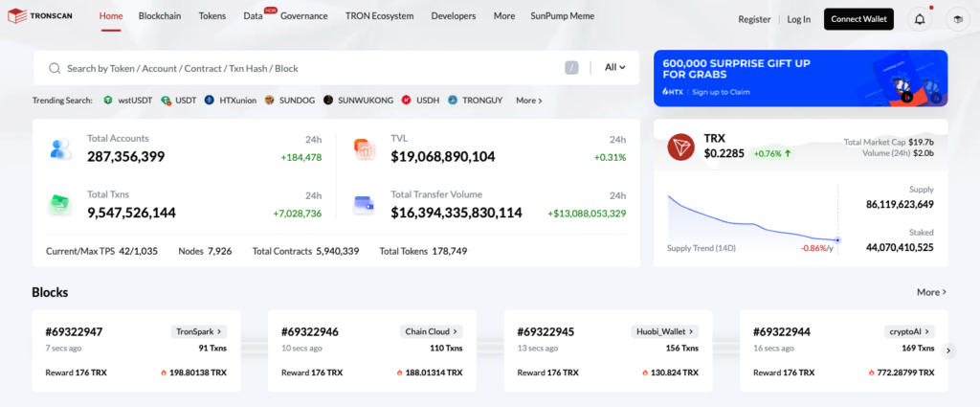Open the Huobi_Wallet producer chip
The image size is (980, 407).
tap(665, 331)
